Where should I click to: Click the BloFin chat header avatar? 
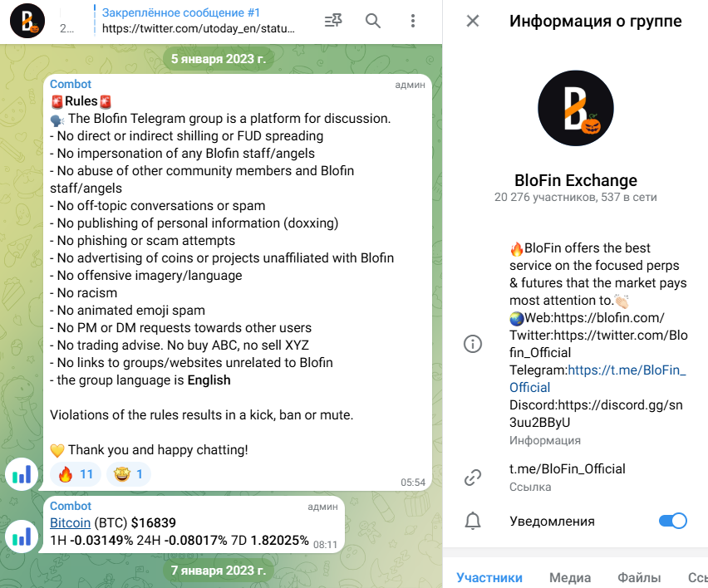click(x=27, y=21)
